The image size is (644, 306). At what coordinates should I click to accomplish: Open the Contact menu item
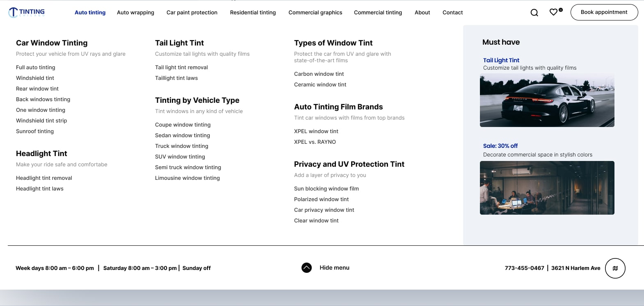point(452,13)
